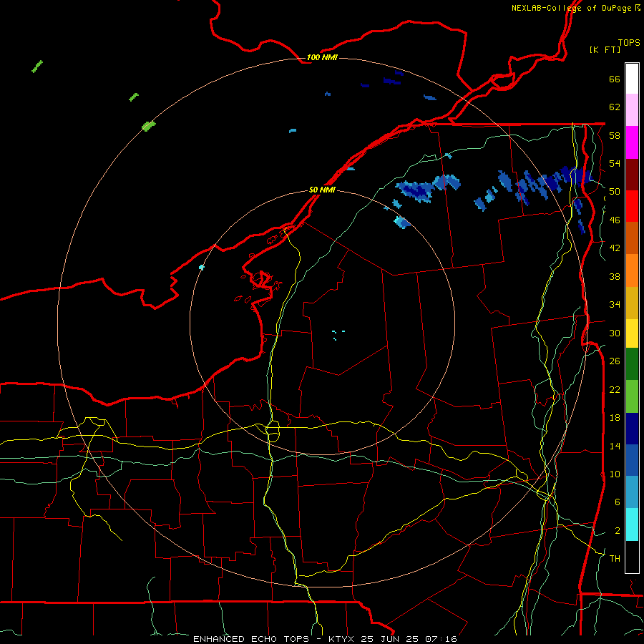Click the legend value "62"
Screen dimensions: 644x644
point(615,107)
